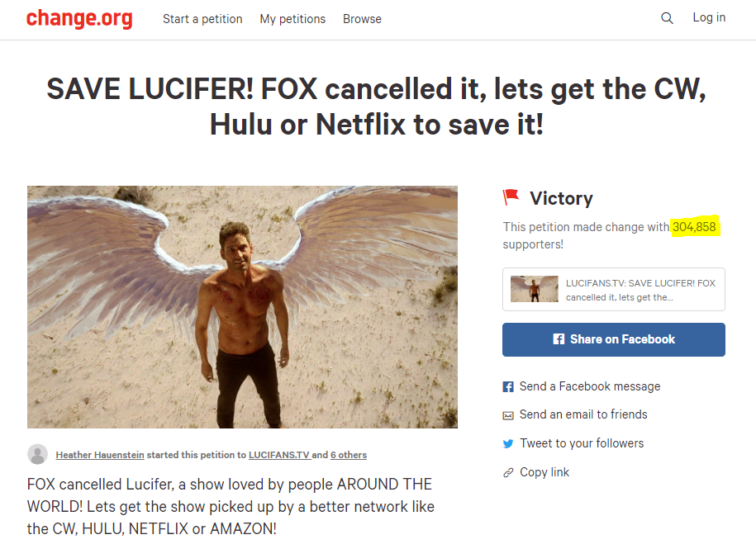Click Share on Facebook button
The height and width of the screenshot is (549, 756).
coord(613,339)
